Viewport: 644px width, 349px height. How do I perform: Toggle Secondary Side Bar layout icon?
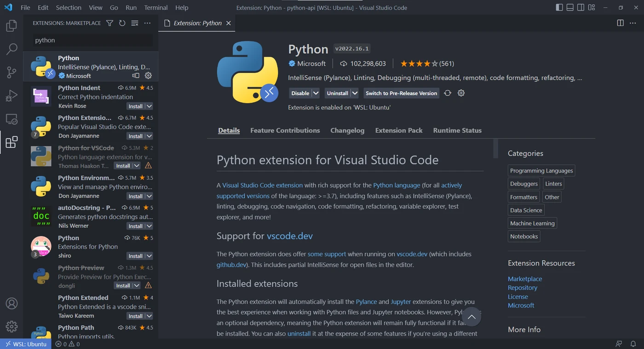pyautogui.click(x=581, y=7)
